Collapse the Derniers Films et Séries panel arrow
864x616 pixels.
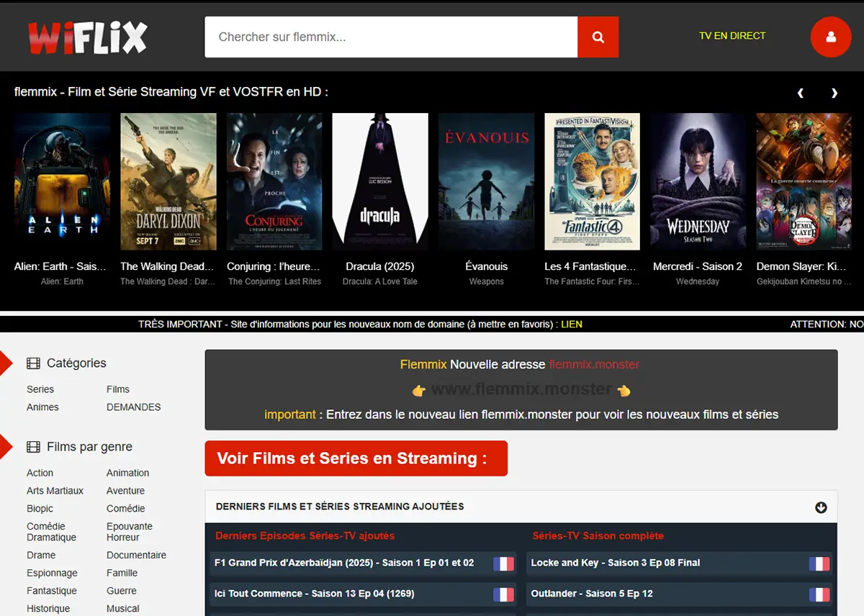point(821,507)
